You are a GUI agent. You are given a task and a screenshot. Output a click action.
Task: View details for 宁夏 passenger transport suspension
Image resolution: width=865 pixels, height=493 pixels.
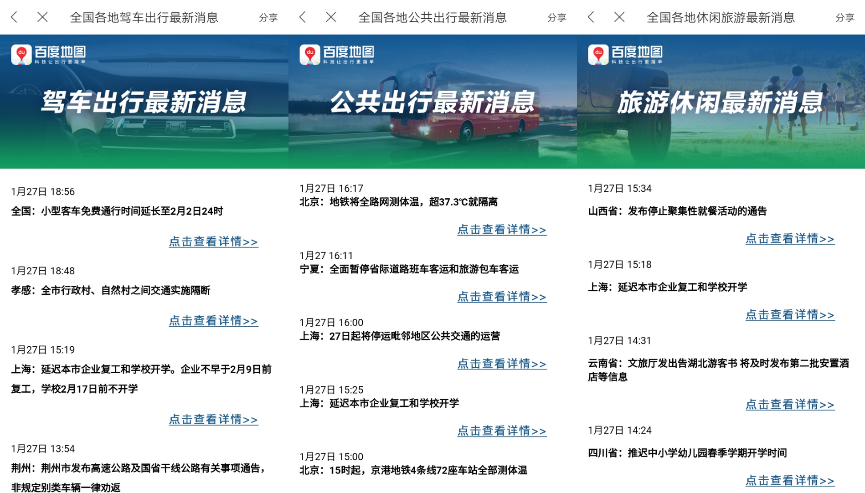pyautogui.click(x=501, y=297)
